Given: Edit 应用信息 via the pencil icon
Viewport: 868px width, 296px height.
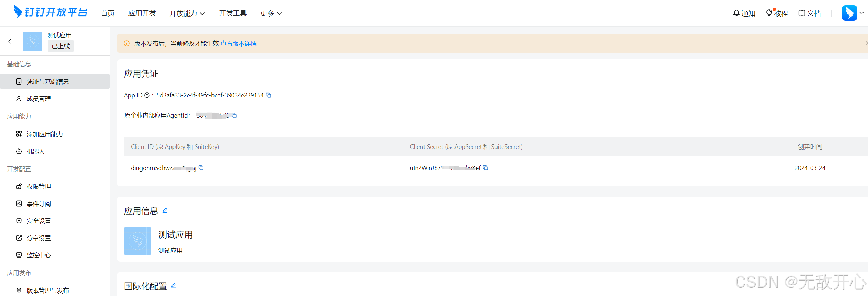Looking at the screenshot, I should pyautogui.click(x=165, y=210).
